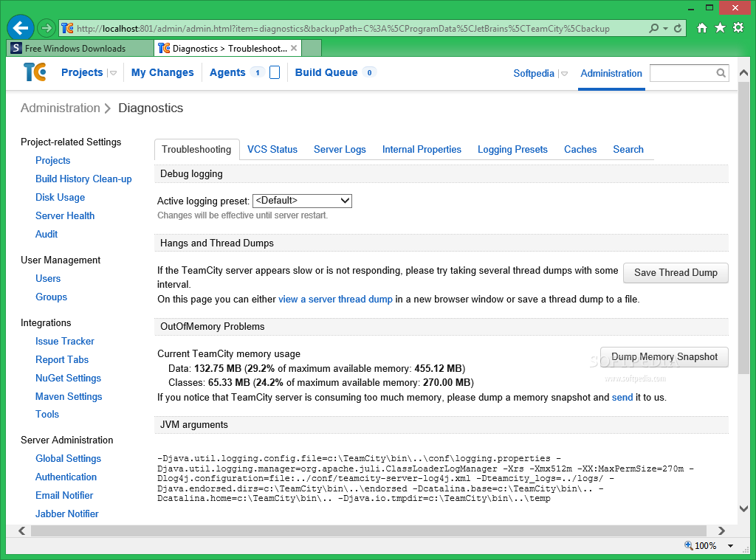Viewport: 756px width, 560px height.
Task: Open the address bar autocomplete dropdown arrow
Action: tap(665, 29)
